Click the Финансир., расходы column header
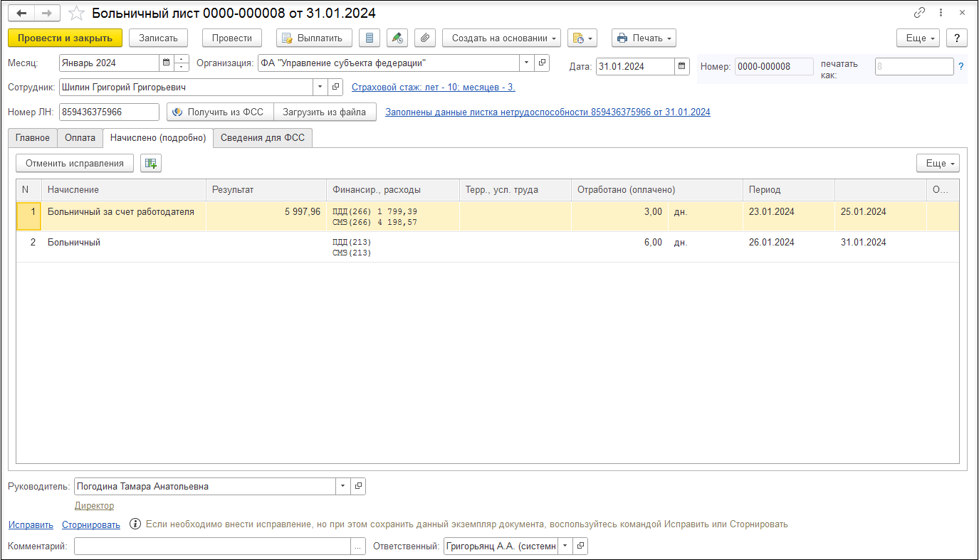 pos(392,190)
